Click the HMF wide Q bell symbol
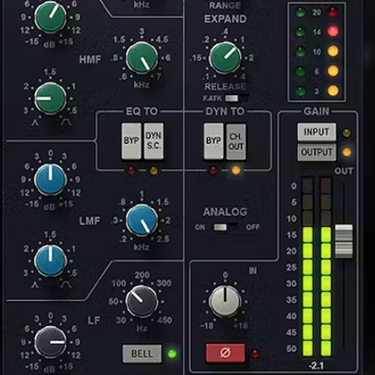This screenshot has height=375, width=375. click(x=66, y=123)
